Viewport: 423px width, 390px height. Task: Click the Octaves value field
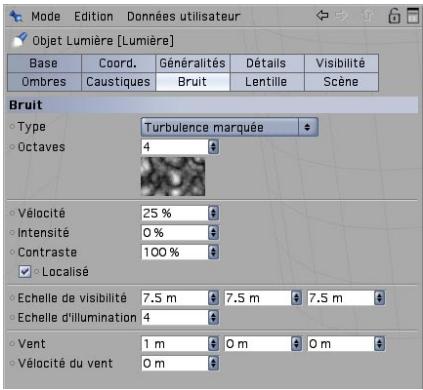[x=175, y=147]
